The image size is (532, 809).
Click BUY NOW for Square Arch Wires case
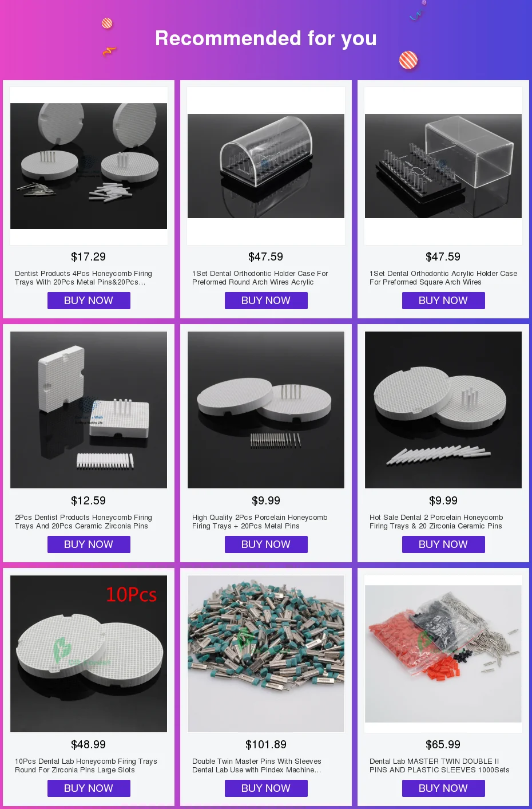click(x=443, y=301)
